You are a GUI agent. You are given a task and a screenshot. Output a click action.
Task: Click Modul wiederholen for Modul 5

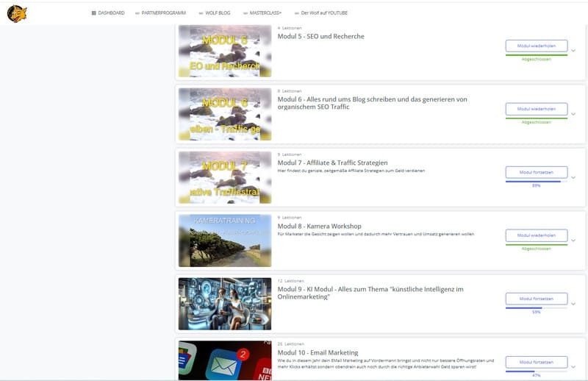tap(537, 46)
